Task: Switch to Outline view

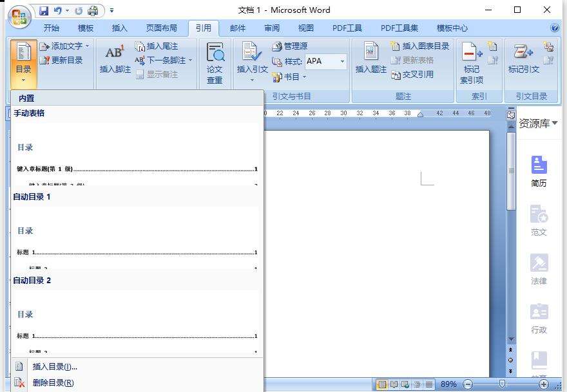Action: click(417, 384)
